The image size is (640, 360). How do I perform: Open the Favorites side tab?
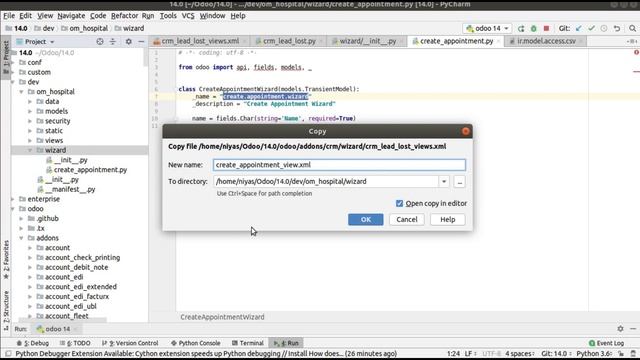pos(6,260)
